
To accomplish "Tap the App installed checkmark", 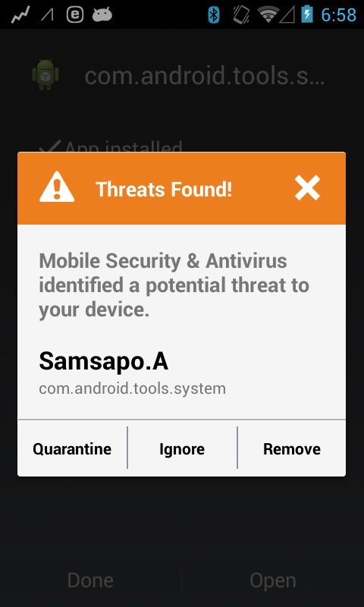I will point(50,146).
